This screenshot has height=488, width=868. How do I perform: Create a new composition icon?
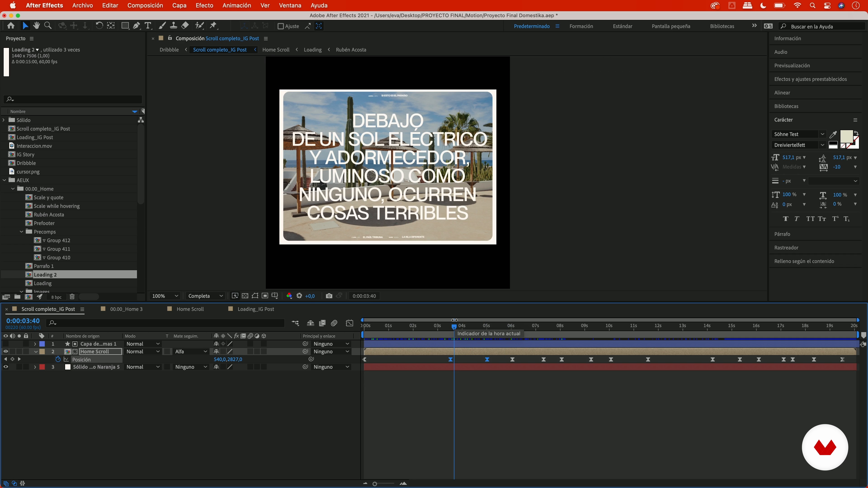click(29, 297)
